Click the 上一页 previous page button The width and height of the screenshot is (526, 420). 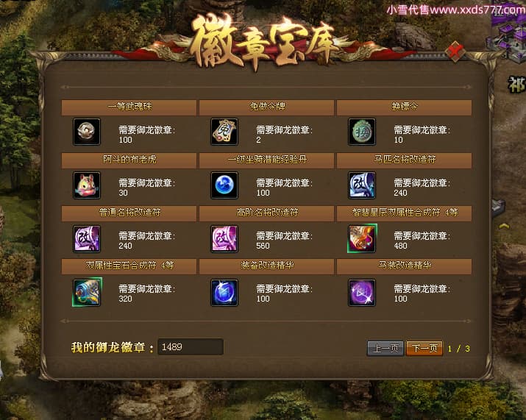385,348
